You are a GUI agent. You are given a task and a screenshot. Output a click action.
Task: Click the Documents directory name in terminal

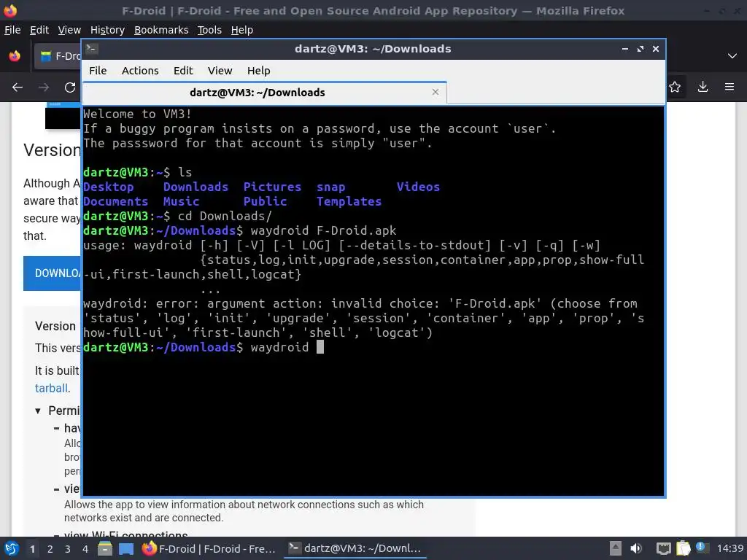click(115, 201)
